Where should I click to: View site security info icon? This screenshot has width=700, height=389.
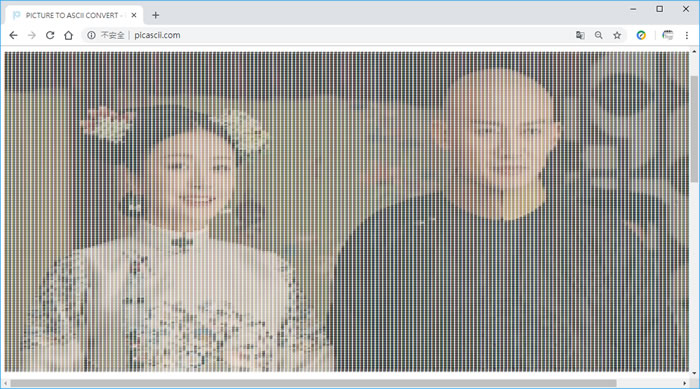(x=91, y=35)
